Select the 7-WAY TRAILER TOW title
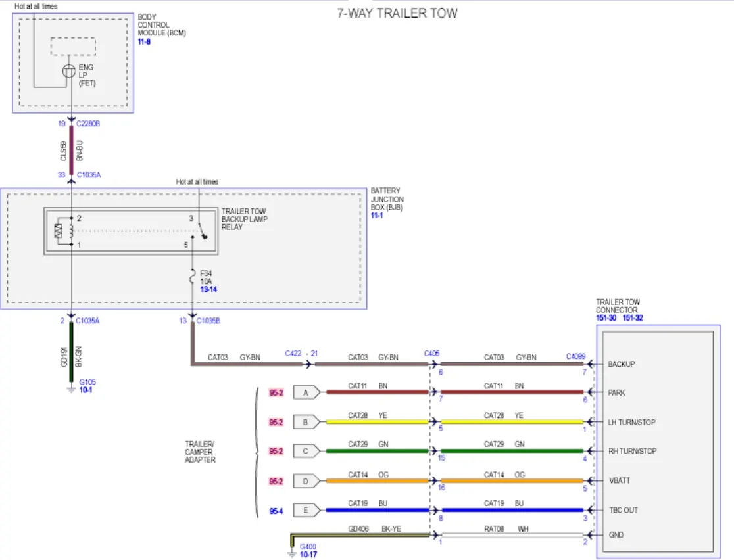This screenshot has width=734, height=560. [397, 13]
